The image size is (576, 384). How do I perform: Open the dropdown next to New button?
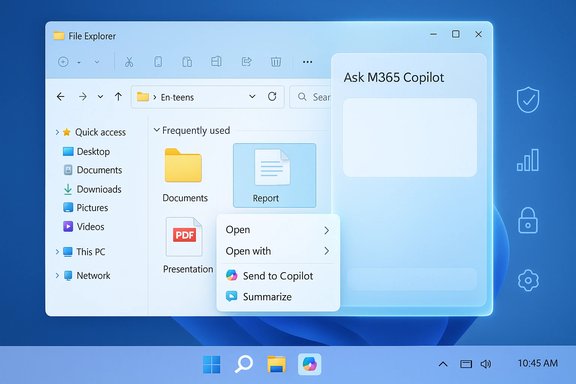pos(79,62)
